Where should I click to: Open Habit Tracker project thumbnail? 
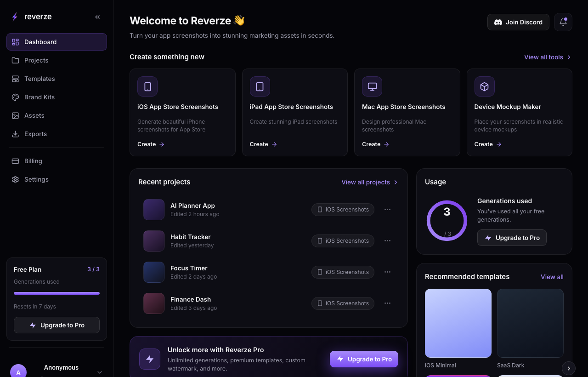coord(154,241)
